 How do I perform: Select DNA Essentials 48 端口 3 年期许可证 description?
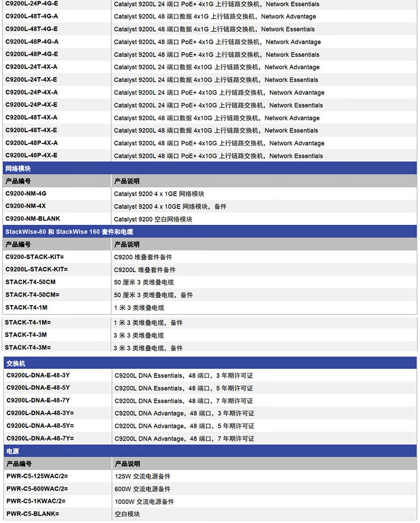pos(184,376)
